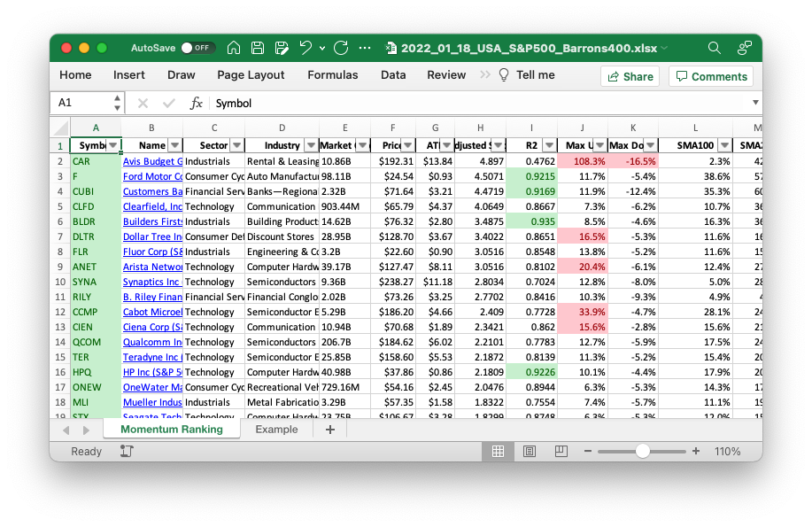Click the cancel X in formula bar
812x527 pixels.
pos(143,103)
